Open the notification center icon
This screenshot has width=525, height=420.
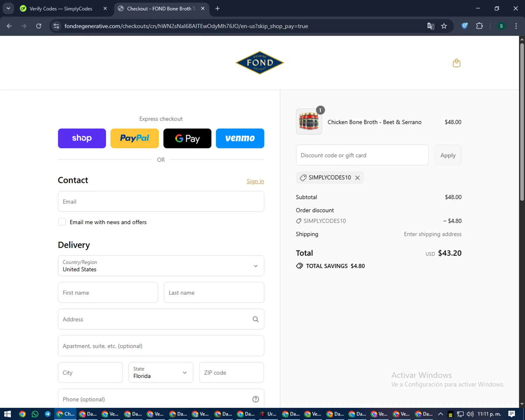[512, 414]
